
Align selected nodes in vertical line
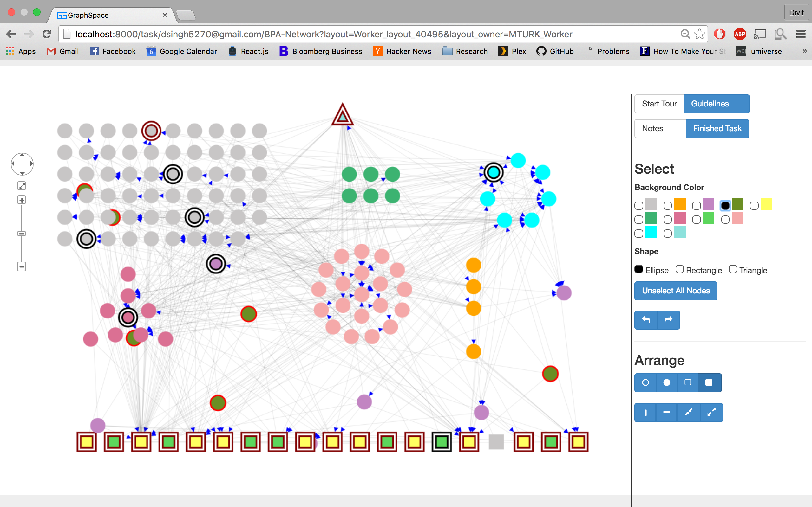(645, 413)
